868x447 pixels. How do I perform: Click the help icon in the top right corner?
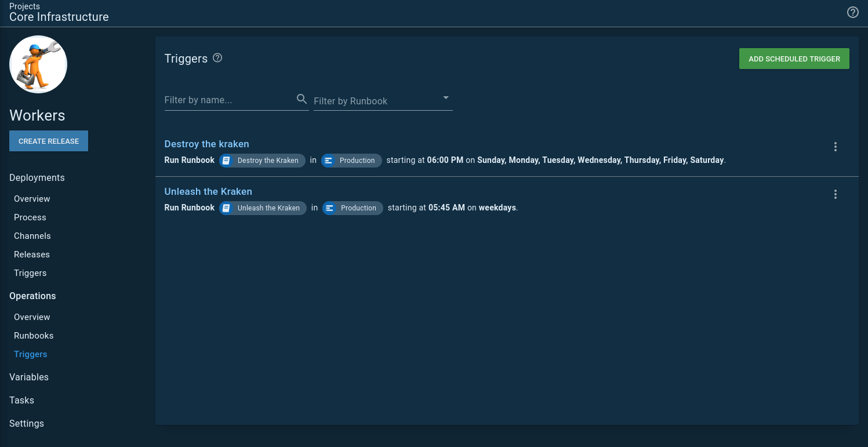point(852,12)
